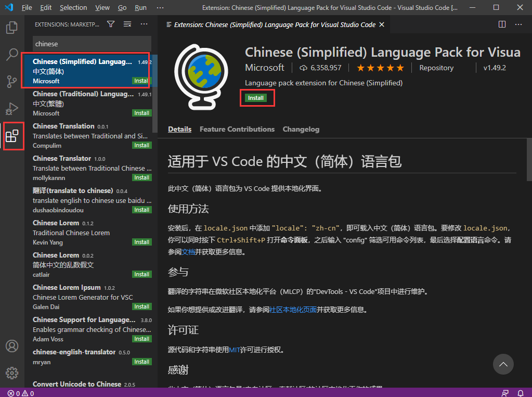
Task: Click the extensions list vertical scrollbar
Action: pos(155,93)
